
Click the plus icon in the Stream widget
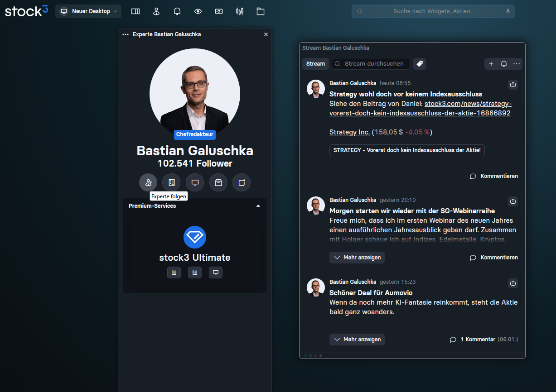coord(491,64)
